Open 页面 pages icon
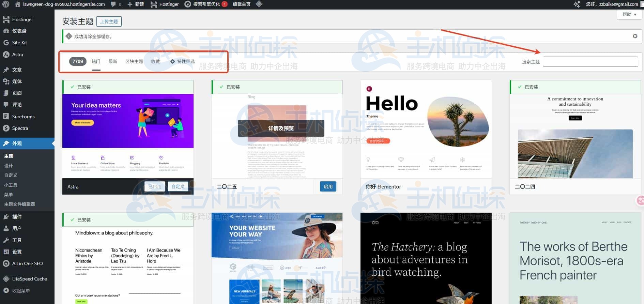 click(x=6, y=93)
